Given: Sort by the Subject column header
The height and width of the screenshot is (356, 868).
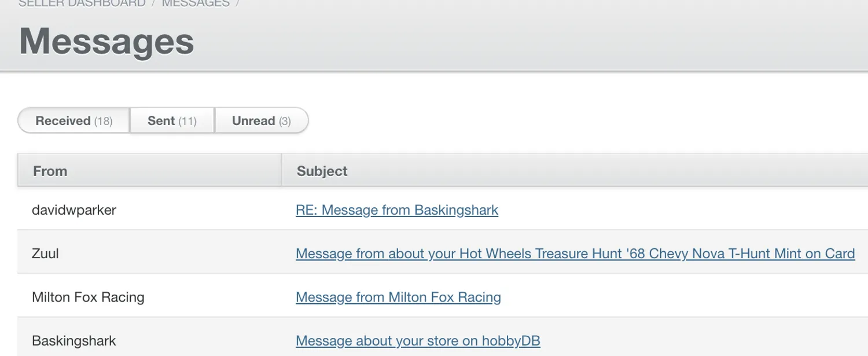Looking at the screenshot, I should point(322,171).
